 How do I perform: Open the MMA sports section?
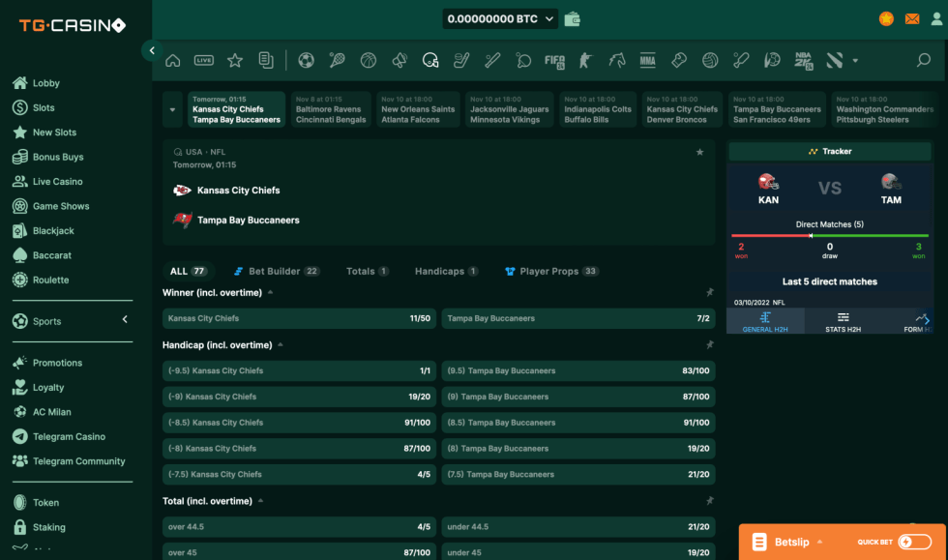click(648, 60)
